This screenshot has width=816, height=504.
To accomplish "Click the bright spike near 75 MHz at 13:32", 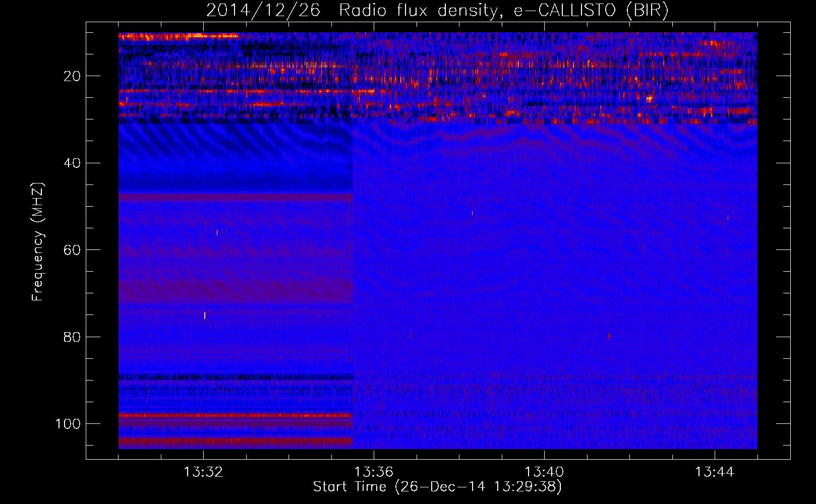I will (x=205, y=316).
